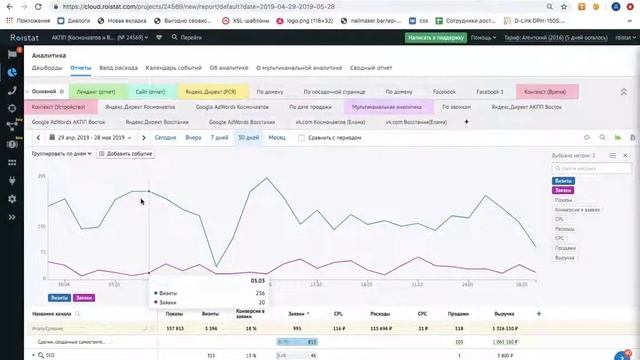Go to next date period arrow
This screenshot has width=640, height=360.
tap(144, 138)
